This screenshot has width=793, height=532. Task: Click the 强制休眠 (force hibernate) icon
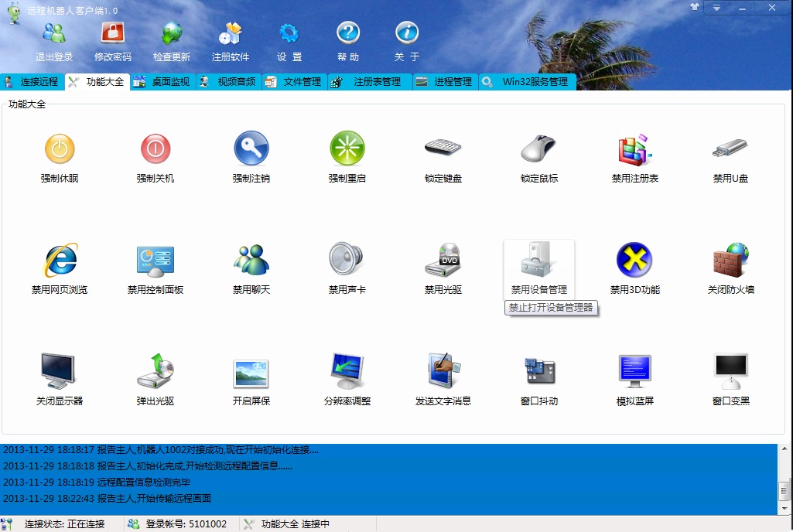click(x=60, y=148)
